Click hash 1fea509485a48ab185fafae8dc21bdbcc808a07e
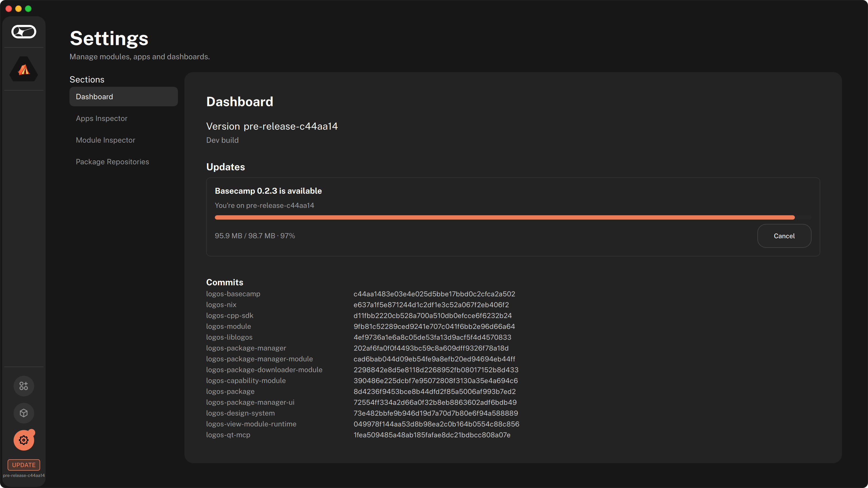 pyautogui.click(x=432, y=435)
